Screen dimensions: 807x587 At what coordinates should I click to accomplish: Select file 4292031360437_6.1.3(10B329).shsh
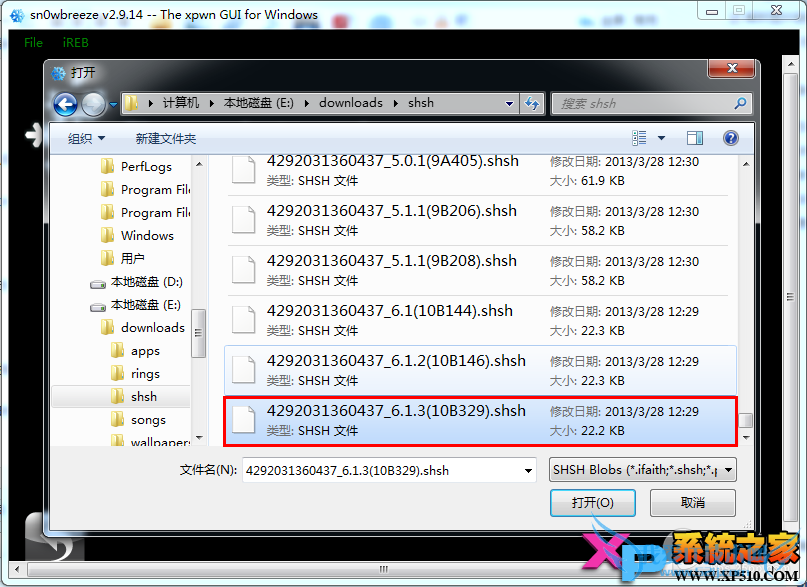pyautogui.click(x=480, y=421)
